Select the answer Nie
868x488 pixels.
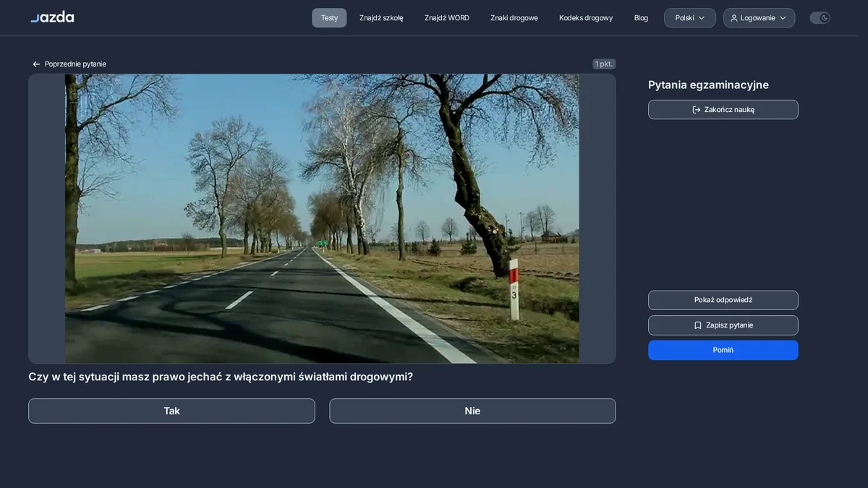tap(472, 411)
